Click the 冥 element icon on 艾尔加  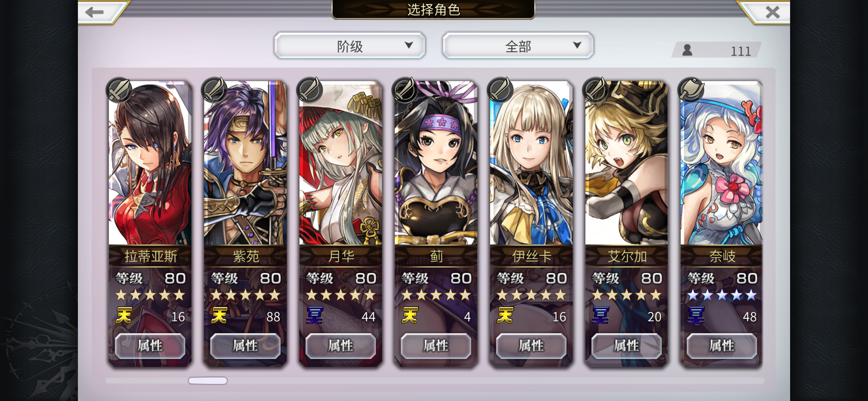coord(601,316)
